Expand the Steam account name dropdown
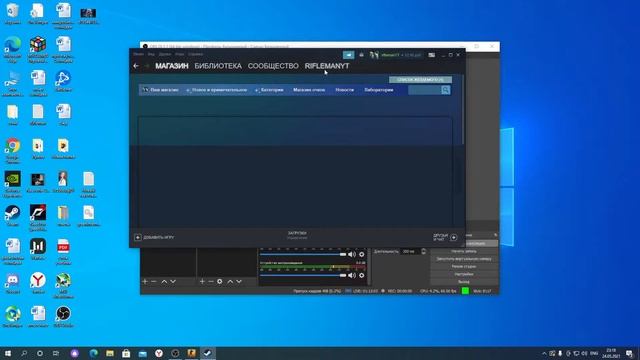The width and height of the screenshot is (640, 360). (x=401, y=55)
